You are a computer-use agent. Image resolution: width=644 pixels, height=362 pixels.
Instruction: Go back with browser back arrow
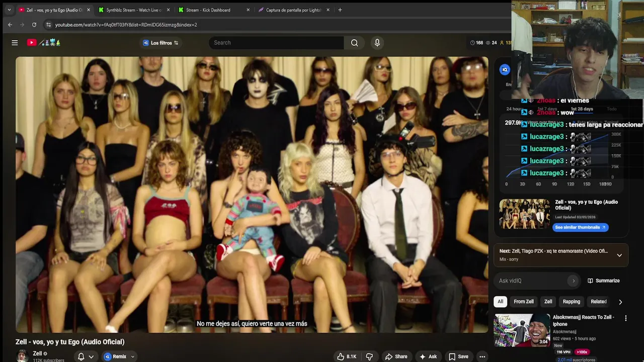tap(10, 25)
